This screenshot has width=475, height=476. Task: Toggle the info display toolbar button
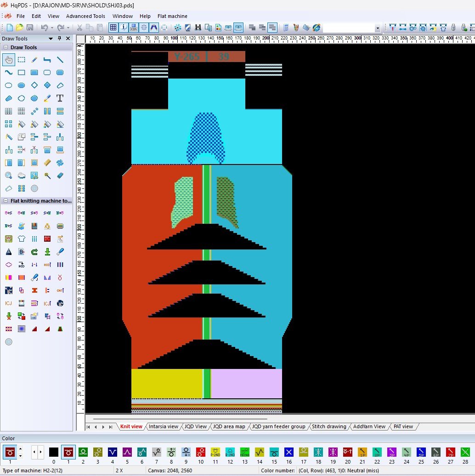124,28
